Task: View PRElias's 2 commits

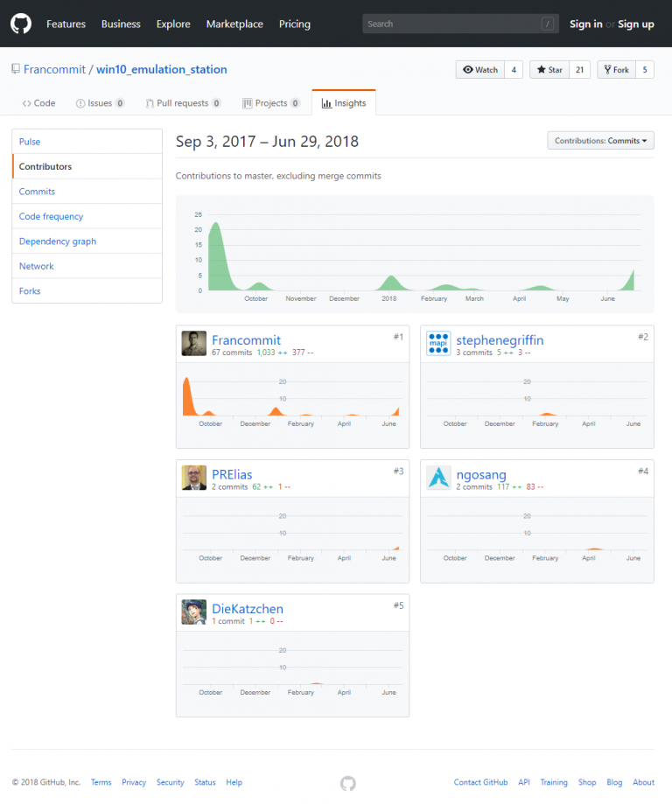Action: click(230, 486)
